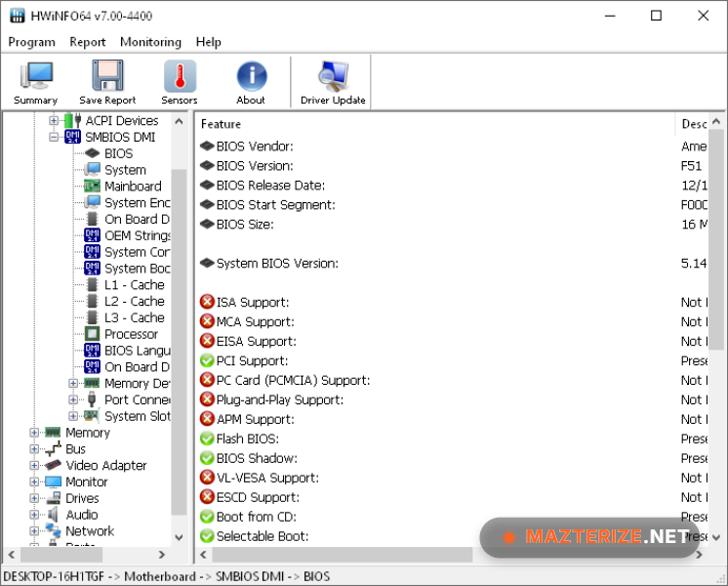Expand the Memory tree node
The image size is (728, 586).
click(34, 433)
